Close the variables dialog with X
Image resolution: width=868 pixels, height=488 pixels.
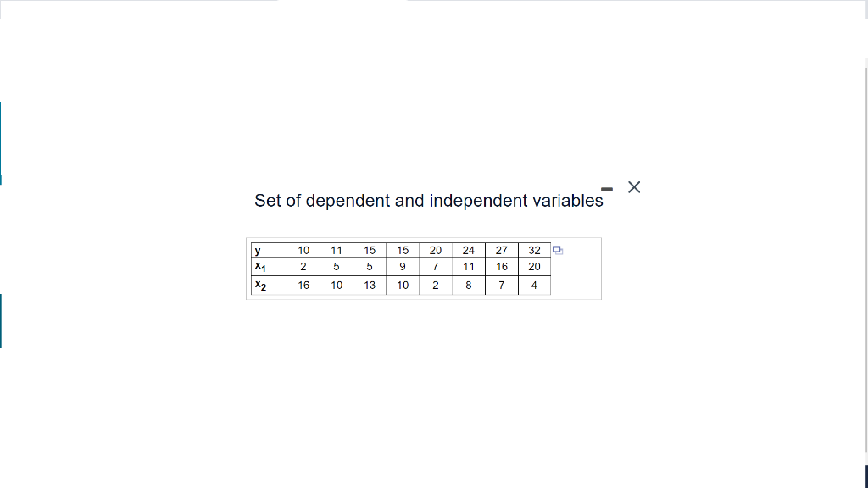tap(634, 187)
